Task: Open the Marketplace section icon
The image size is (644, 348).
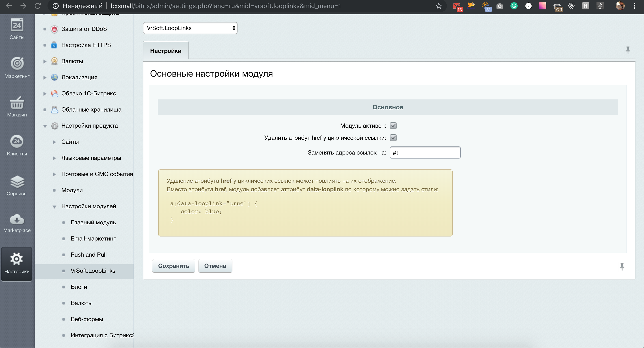Action: point(17,220)
